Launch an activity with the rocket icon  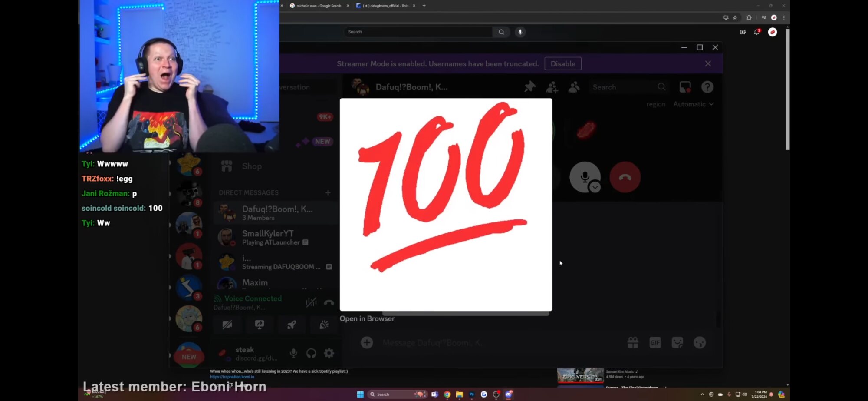(292, 325)
